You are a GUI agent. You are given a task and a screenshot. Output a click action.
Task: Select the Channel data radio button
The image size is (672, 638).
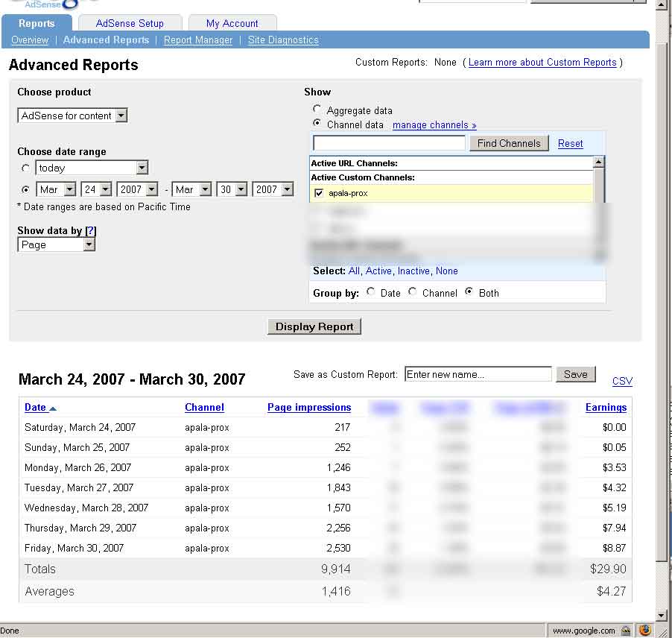click(x=317, y=123)
